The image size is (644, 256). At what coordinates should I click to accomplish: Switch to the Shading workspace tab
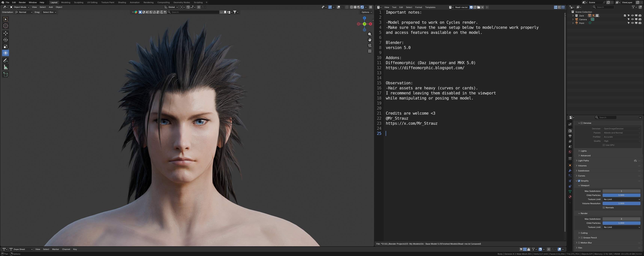point(122,2)
